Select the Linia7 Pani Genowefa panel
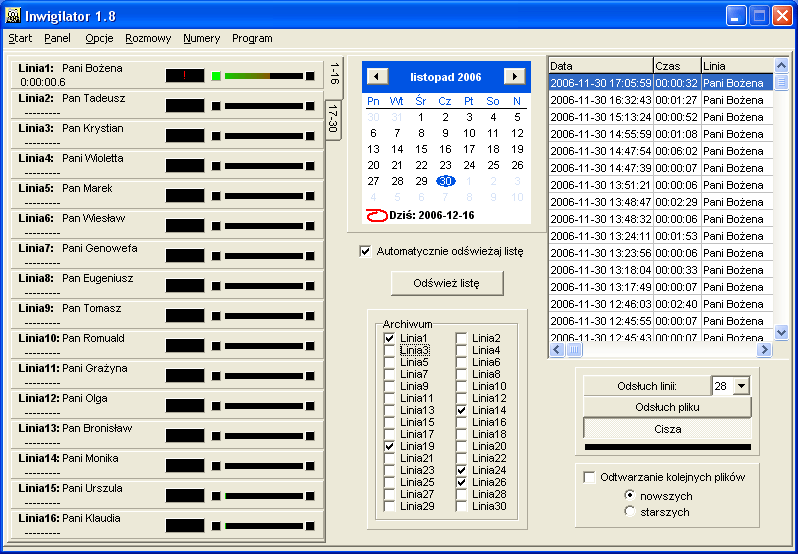798x554 pixels. click(x=167, y=255)
